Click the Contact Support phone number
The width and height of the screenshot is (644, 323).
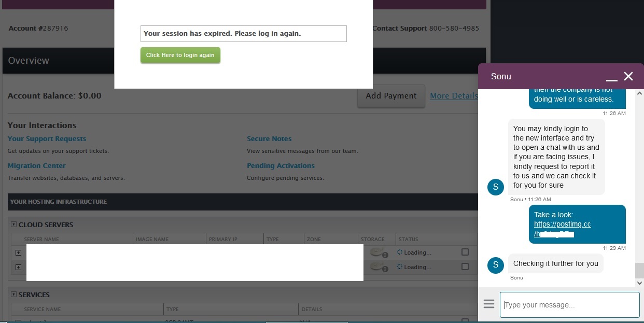454,28
